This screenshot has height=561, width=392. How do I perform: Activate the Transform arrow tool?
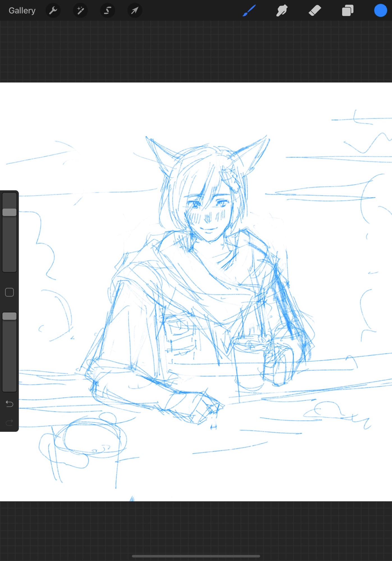(x=135, y=11)
